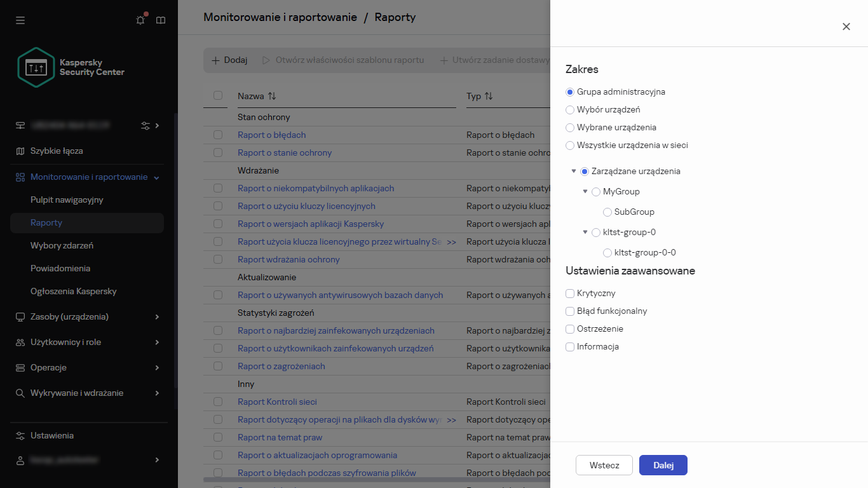Click the sort icon next to Typ
This screenshot has height=488, width=868.
coord(489,96)
